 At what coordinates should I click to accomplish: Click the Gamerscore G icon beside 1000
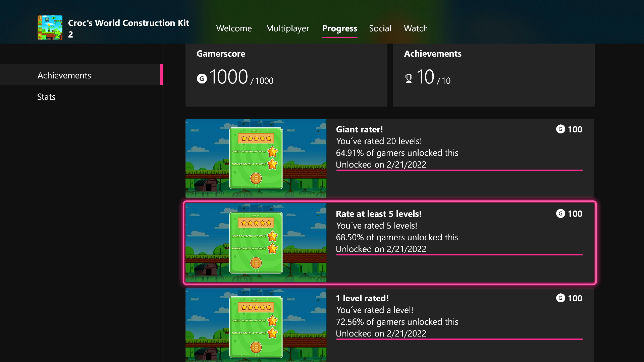pyautogui.click(x=202, y=79)
